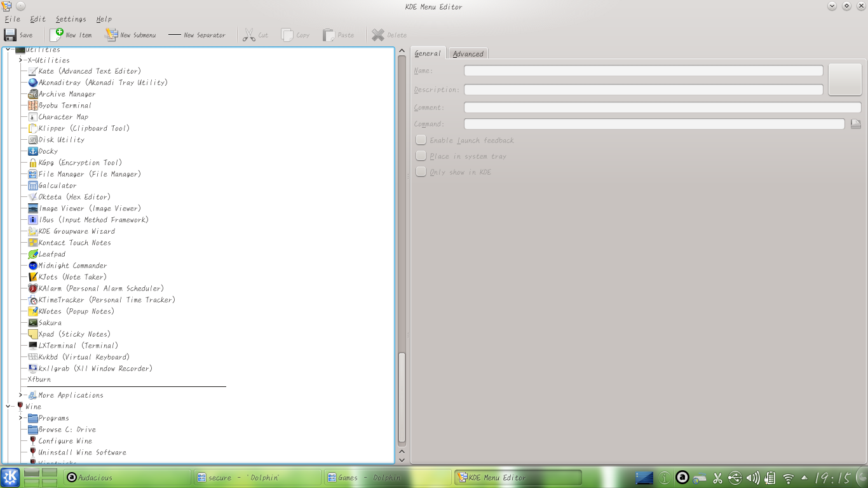Select 'kx11grab (X11 Window Recorder)' entry
This screenshot has height=488, width=868.
[x=95, y=369]
